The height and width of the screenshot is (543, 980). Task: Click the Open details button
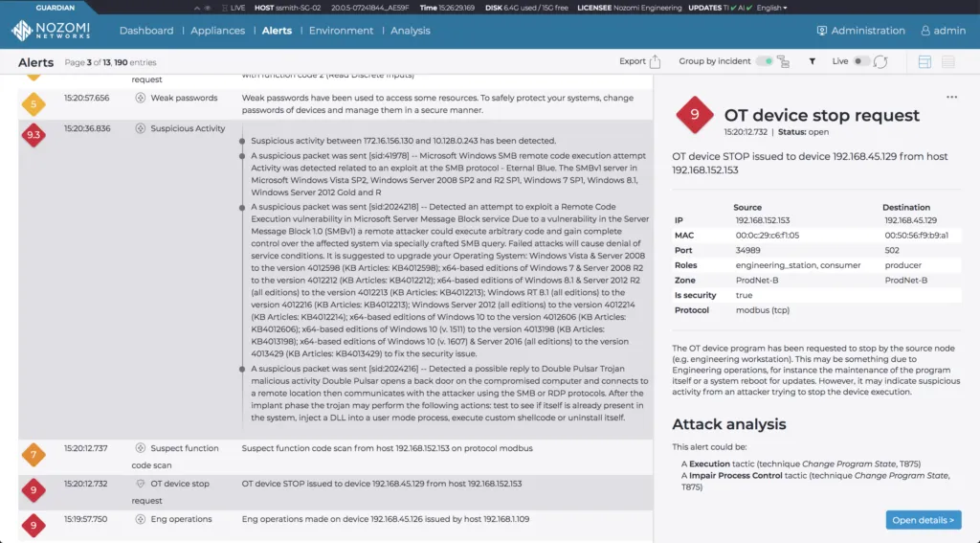pyautogui.click(x=924, y=520)
